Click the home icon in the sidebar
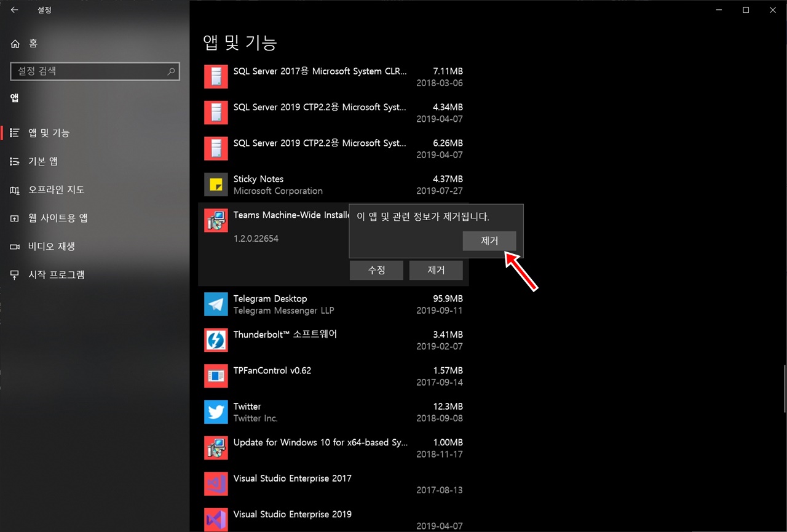The width and height of the screenshot is (787, 532). click(x=15, y=44)
